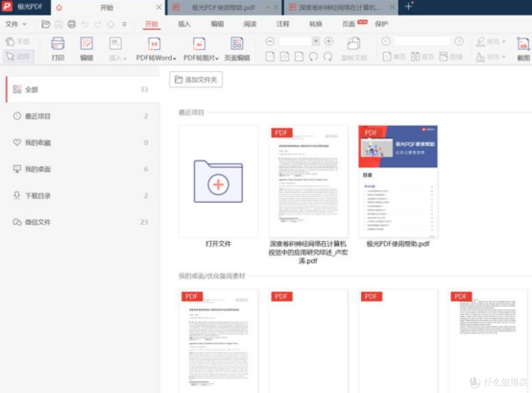
Task: Open the PDF转Word dropdown
Action: tap(156, 49)
